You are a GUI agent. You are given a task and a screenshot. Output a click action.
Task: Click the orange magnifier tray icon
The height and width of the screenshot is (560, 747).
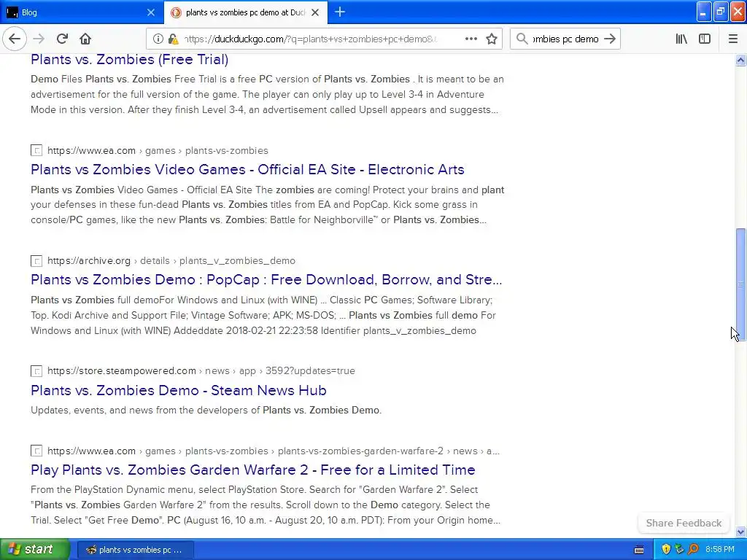tap(693, 550)
